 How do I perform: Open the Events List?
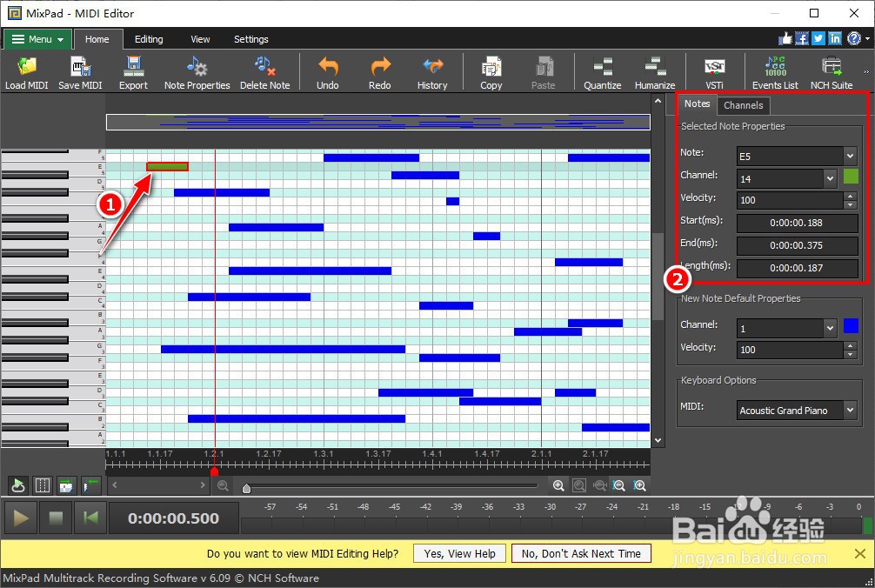pyautogui.click(x=775, y=73)
